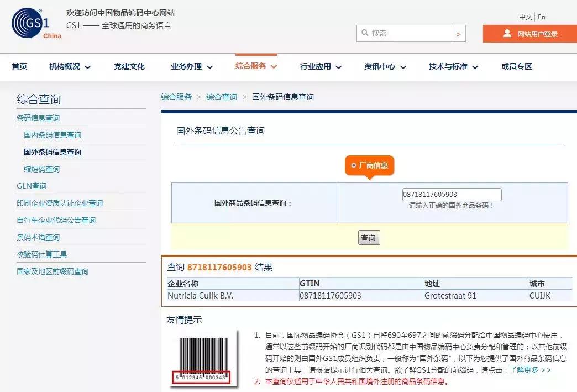The image size is (577, 392).
Task: Expand the 资讯中心 menu chevron
Action: pyautogui.click(x=404, y=66)
